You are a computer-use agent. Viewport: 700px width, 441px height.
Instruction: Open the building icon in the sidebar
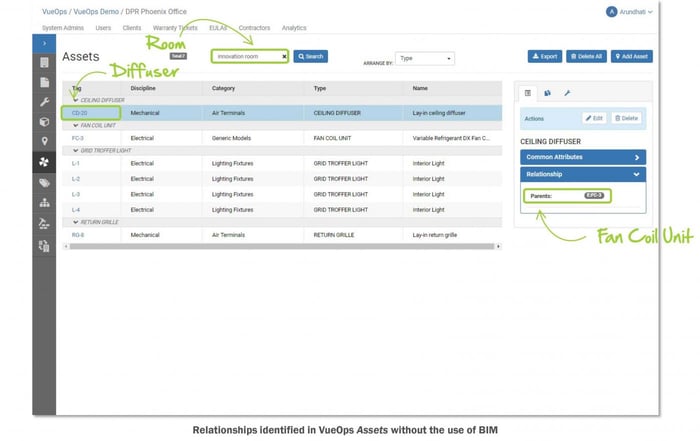coord(44,62)
